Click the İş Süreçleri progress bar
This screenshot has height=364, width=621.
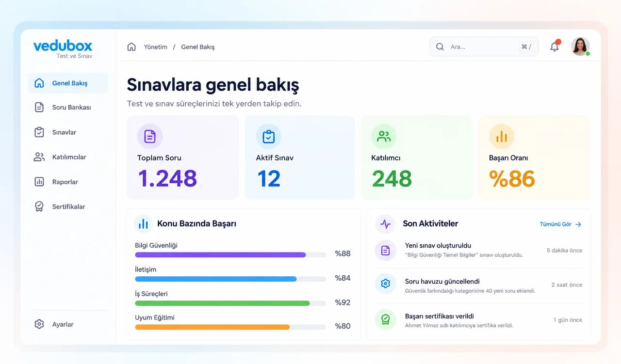230,303
